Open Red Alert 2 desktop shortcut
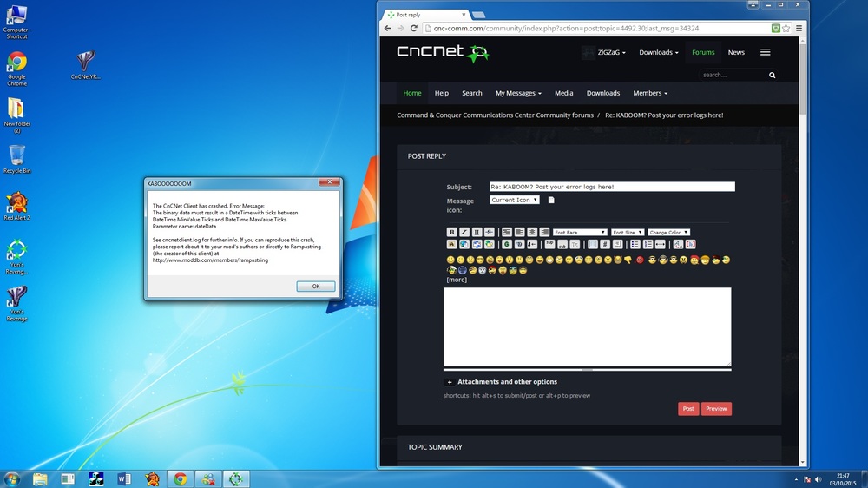 [x=16, y=204]
